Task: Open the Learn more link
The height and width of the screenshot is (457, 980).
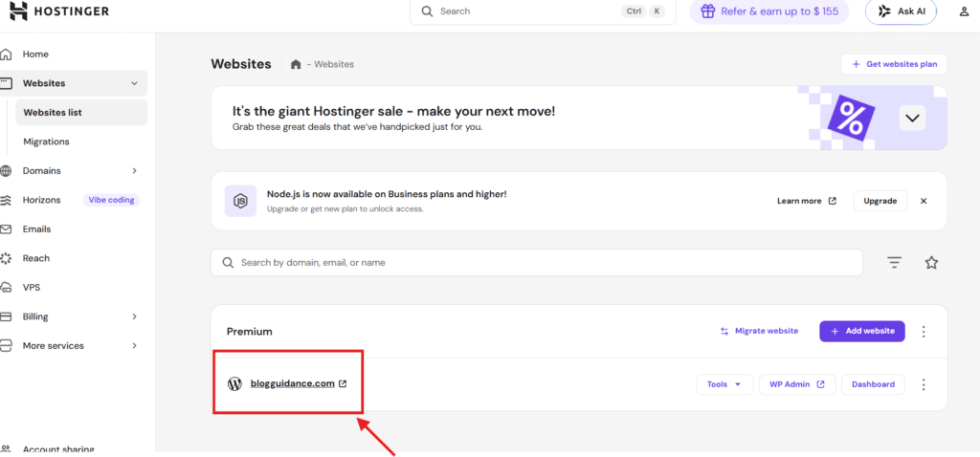Action: coord(806,201)
